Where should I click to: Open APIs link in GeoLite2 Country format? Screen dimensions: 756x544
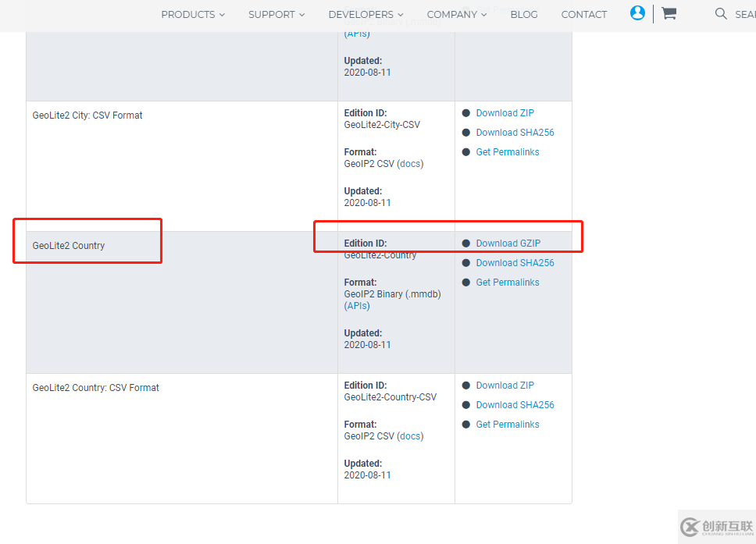pos(357,306)
